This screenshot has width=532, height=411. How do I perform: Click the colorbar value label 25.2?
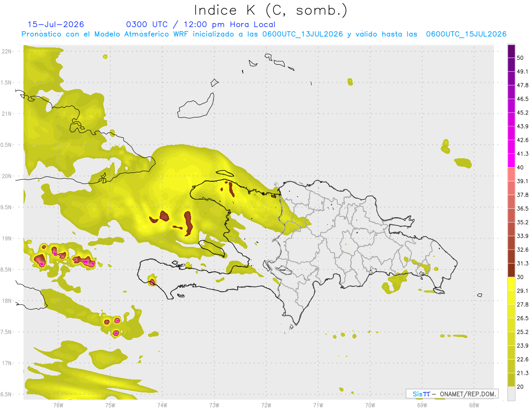(x=523, y=332)
